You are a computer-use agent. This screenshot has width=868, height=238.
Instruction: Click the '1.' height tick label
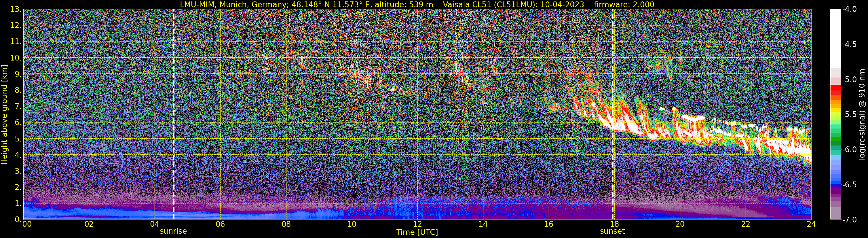coord(18,204)
